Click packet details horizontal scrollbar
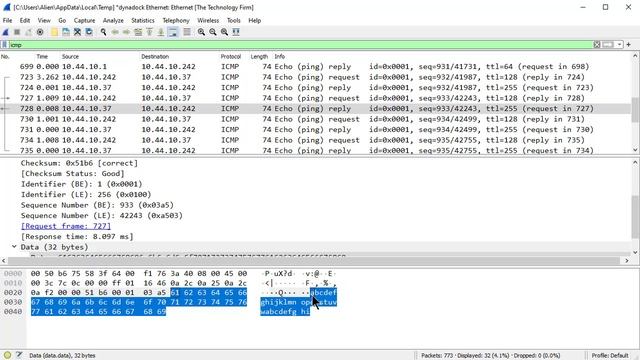The width and height of the screenshot is (640, 360). point(314,260)
